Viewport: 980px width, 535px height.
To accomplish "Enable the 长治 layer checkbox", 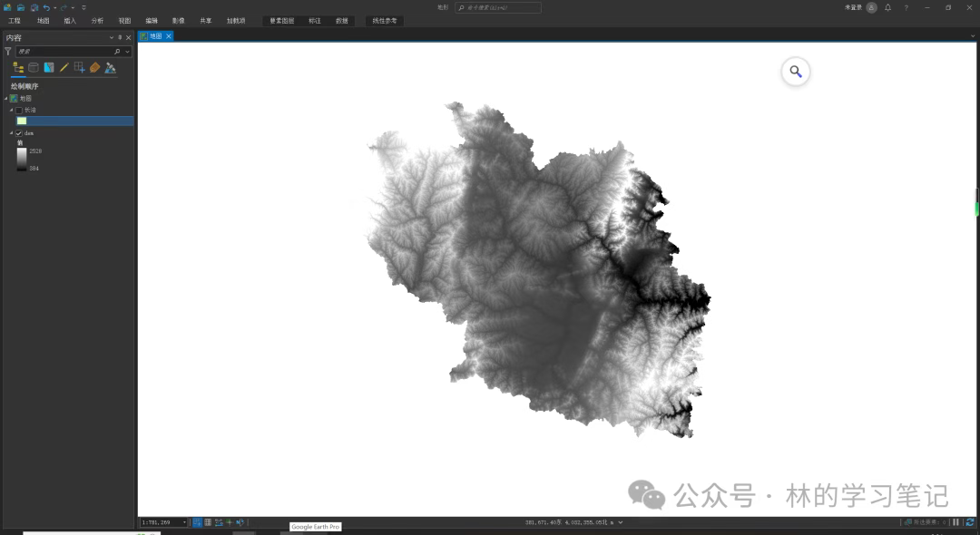I will pos(19,111).
